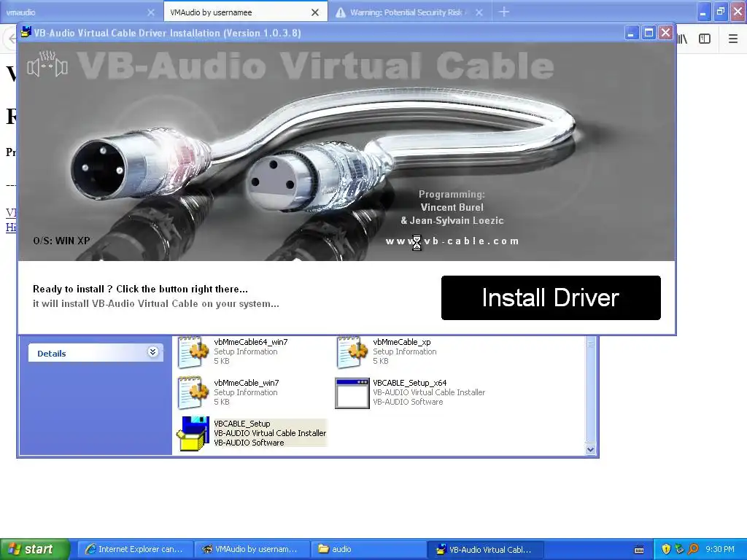Close the Security Risk warning tab

479,12
